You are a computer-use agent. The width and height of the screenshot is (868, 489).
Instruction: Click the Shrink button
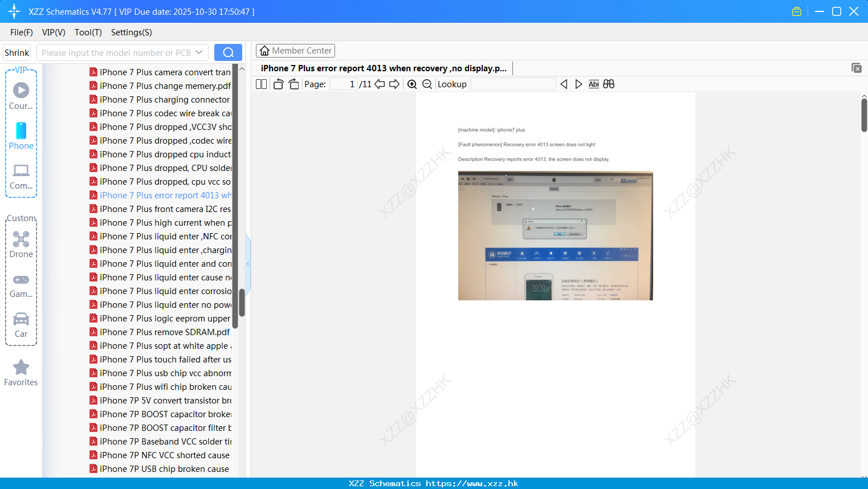17,52
